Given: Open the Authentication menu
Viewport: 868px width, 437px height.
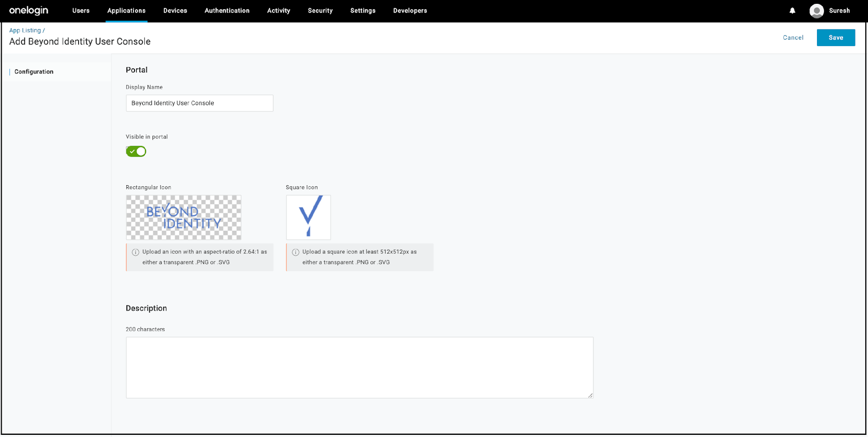Looking at the screenshot, I should [227, 10].
